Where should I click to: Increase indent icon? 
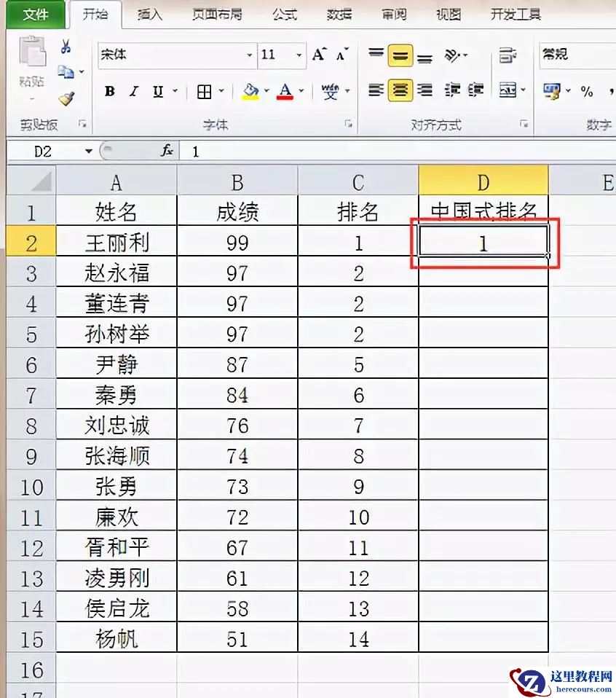(475, 90)
